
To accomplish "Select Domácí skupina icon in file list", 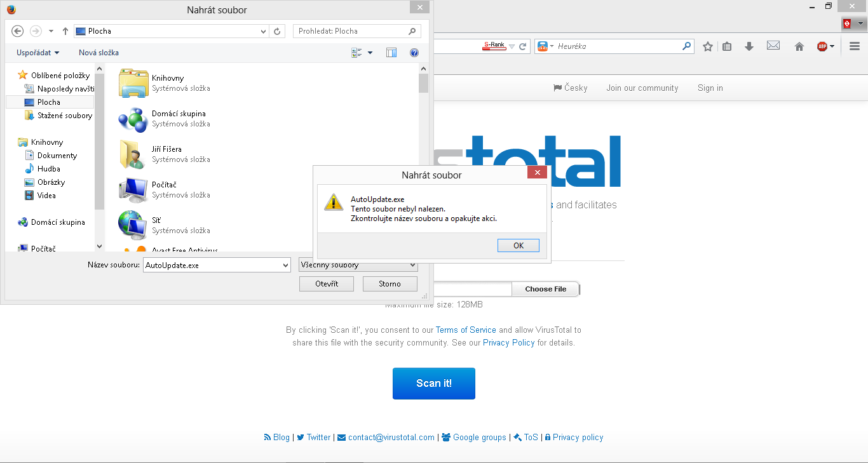I will (x=133, y=119).
